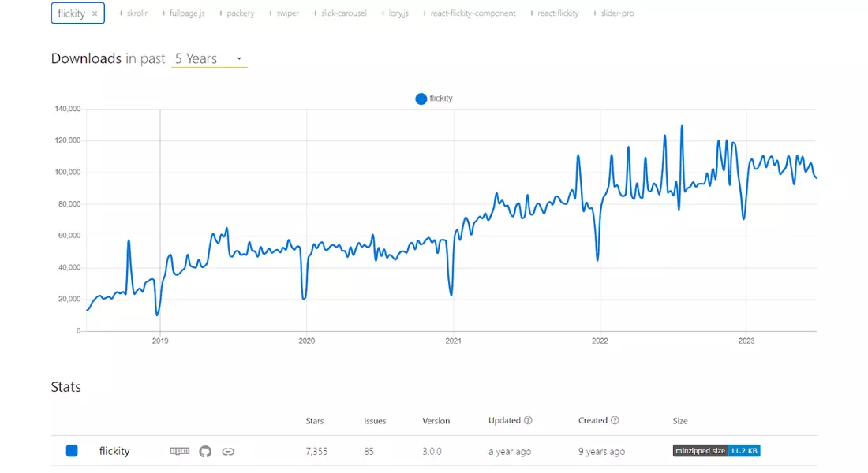
Task: Add slick-carousel to the comparison
Action: (x=339, y=13)
